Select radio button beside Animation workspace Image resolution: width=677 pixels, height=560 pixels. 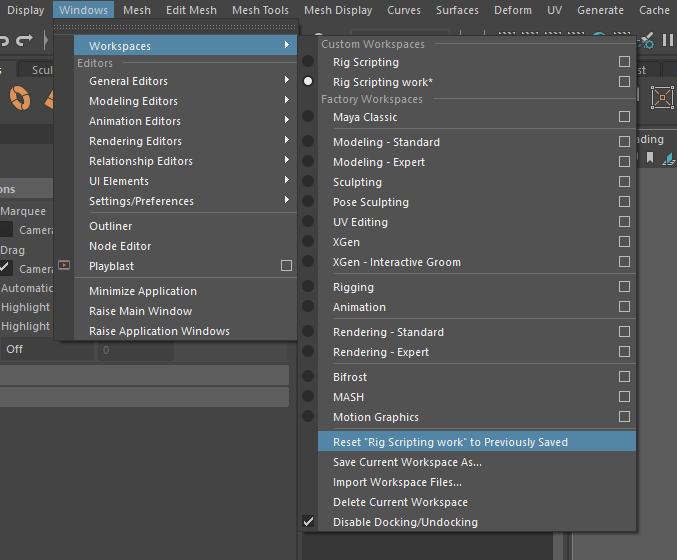(308, 306)
